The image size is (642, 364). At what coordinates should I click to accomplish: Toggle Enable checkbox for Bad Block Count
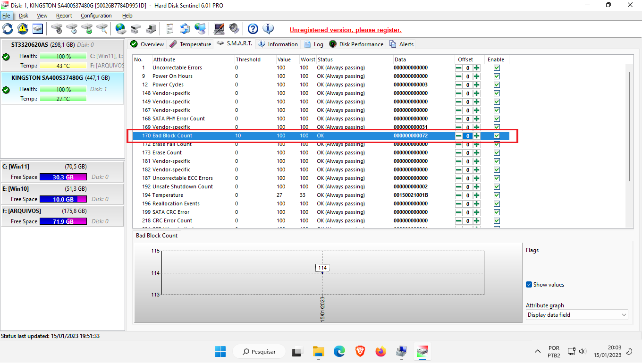(x=497, y=136)
